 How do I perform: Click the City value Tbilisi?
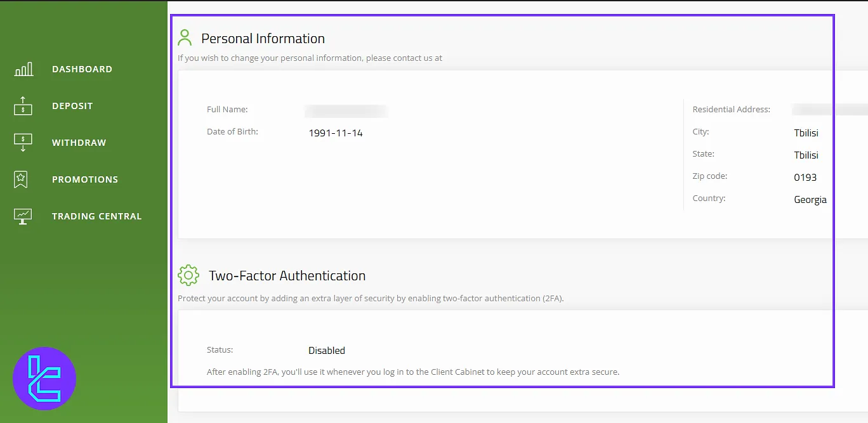(x=806, y=133)
